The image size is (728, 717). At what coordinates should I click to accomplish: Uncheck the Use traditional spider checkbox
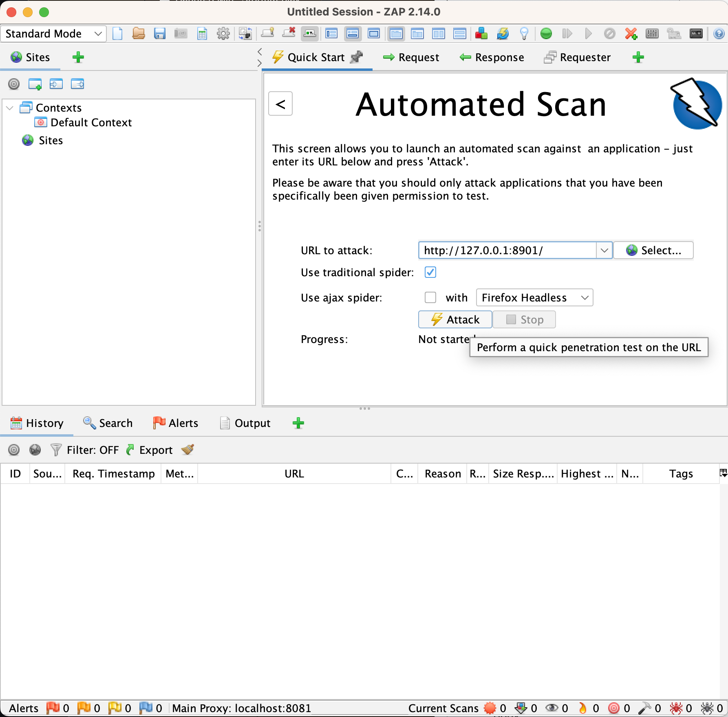(430, 272)
